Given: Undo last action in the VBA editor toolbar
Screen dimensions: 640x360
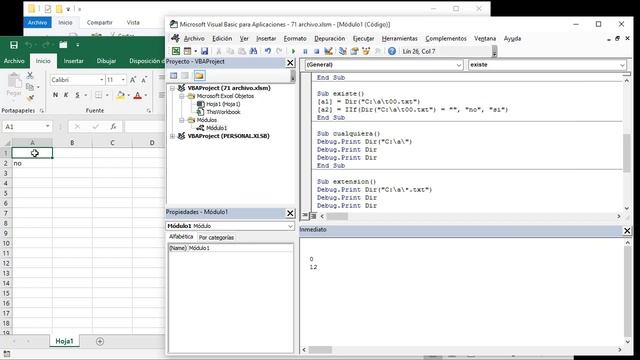Looking at the screenshot, I should click(268, 51).
